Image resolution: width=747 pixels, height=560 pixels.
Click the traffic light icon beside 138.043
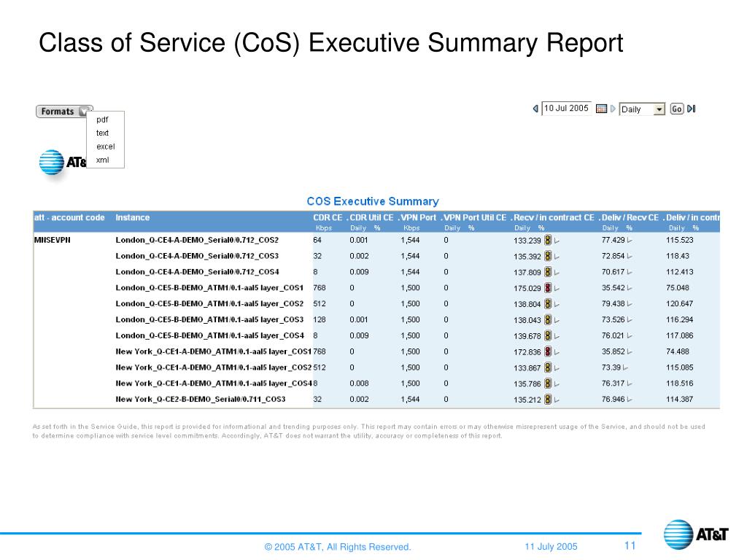(x=548, y=319)
